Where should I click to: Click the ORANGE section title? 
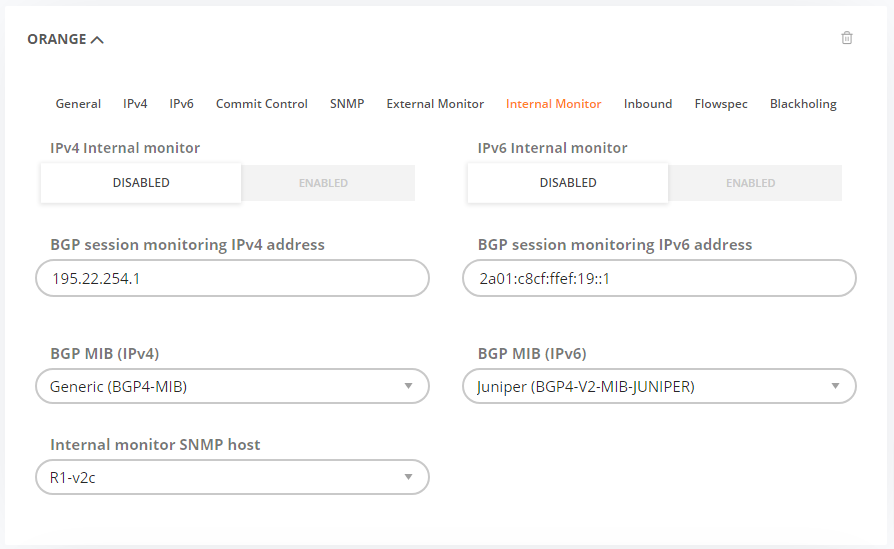pos(57,39)
